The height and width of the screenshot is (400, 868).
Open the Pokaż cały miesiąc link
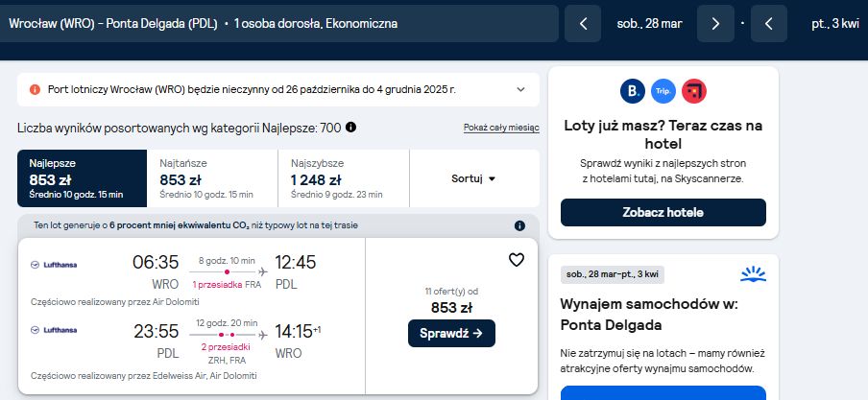click(501, 128)
